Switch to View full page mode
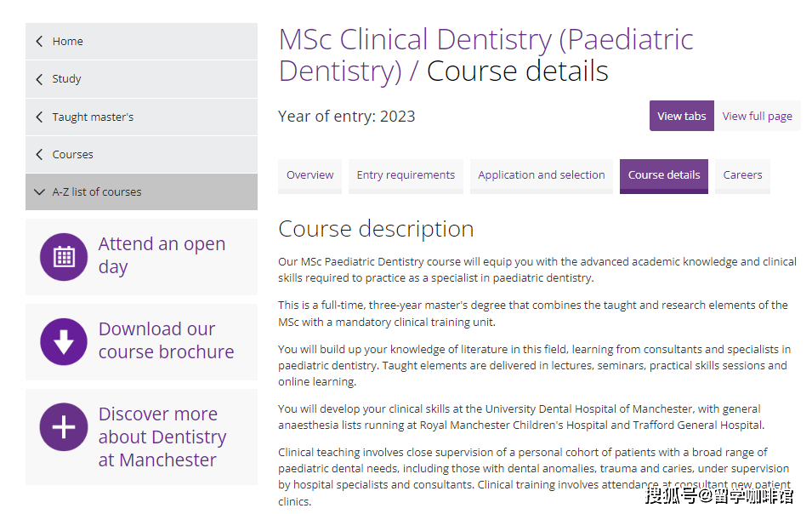Viewport: 812px width, 514px height. coord(757,116)
